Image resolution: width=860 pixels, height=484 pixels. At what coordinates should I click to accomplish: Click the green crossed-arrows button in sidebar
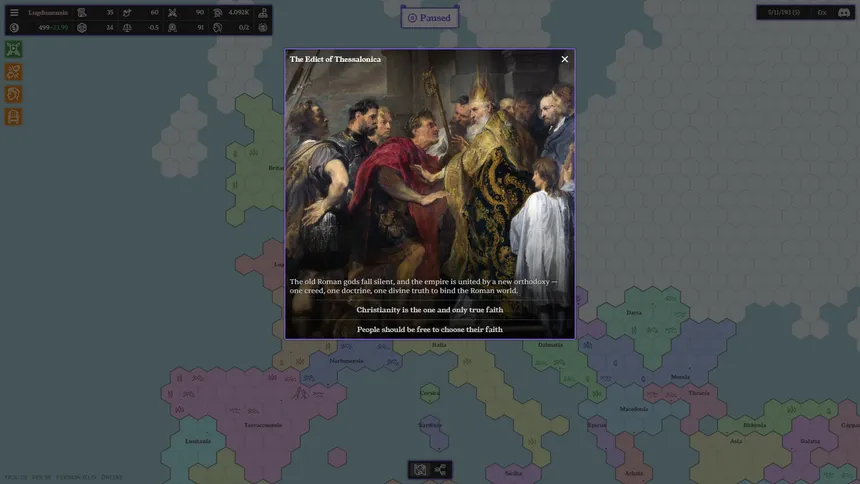click(x=14, y=49)
